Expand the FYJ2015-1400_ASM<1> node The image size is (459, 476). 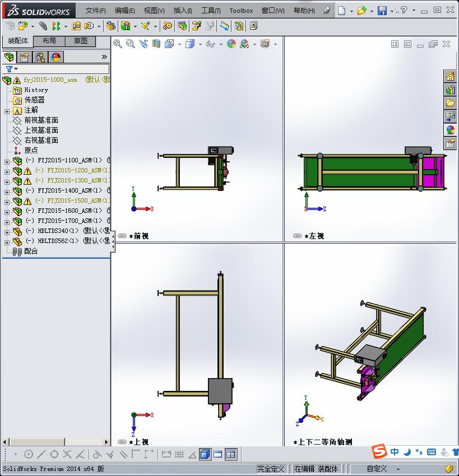(7, 192)
